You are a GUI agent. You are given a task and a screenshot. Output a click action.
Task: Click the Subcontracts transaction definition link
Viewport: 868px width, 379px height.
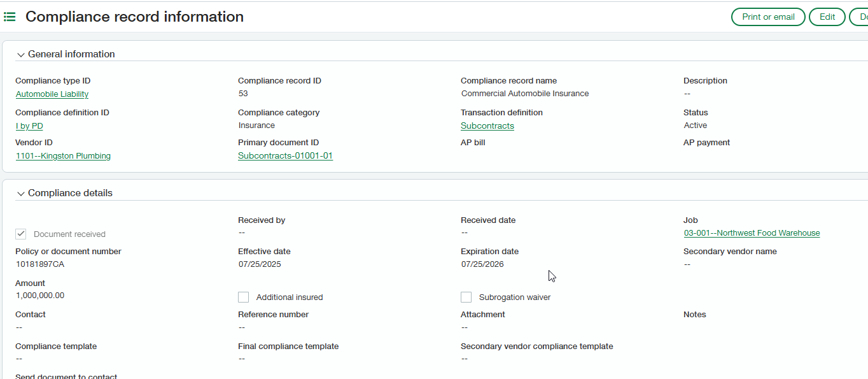tap(487, 126)
